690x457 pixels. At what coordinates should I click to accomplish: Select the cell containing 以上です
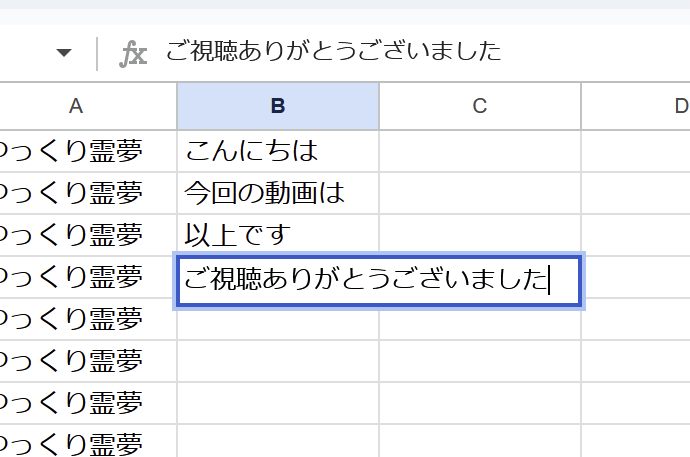point(278,235)
